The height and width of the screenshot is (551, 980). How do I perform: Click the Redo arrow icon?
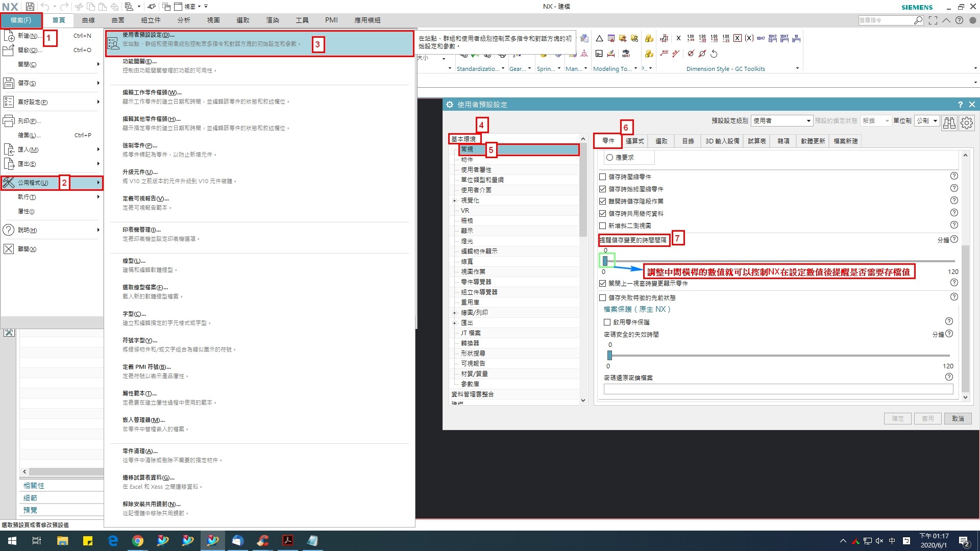(64, 7)
